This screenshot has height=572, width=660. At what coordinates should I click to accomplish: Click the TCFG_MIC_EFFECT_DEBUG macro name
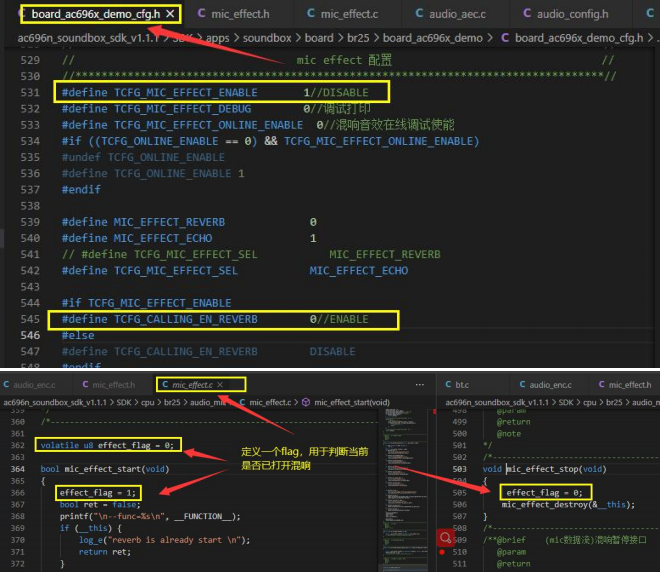pos(182,109)
